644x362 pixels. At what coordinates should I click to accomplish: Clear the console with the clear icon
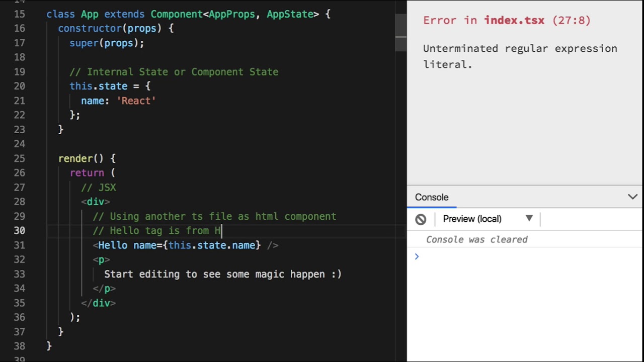[421, 219]
